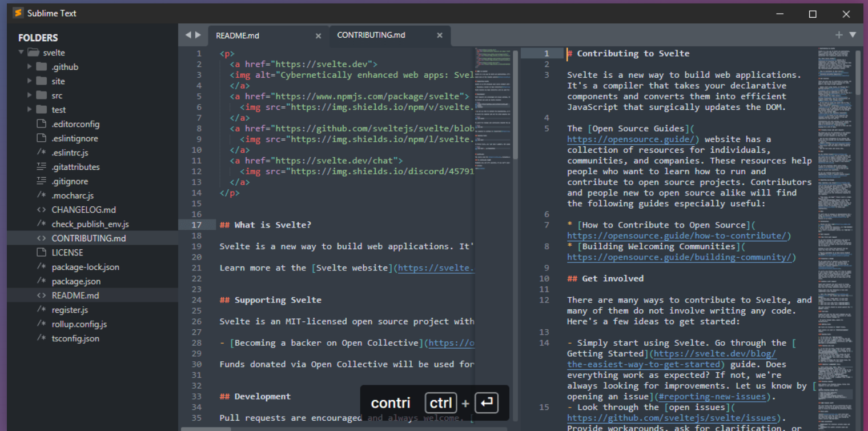868x431 pixels.
Task: Close the CONTRIBUTING.md tab
Action: (x=440, y=35)
